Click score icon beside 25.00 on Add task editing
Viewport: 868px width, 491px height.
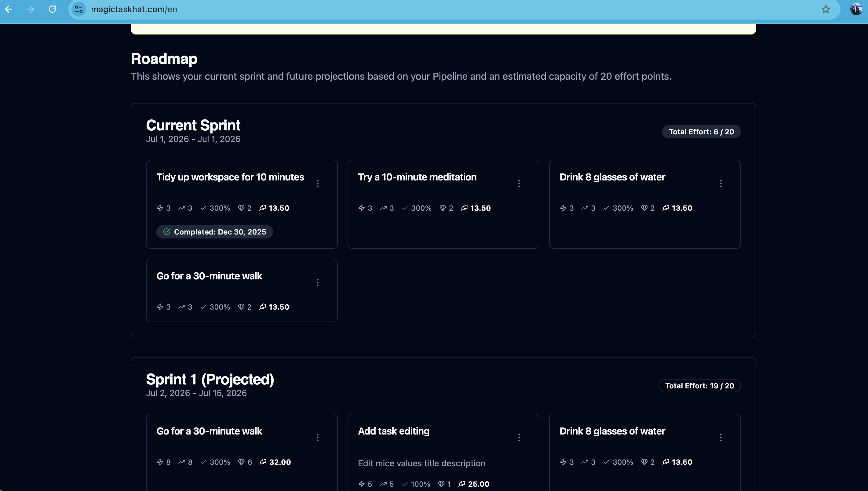[x=462, y=484]
